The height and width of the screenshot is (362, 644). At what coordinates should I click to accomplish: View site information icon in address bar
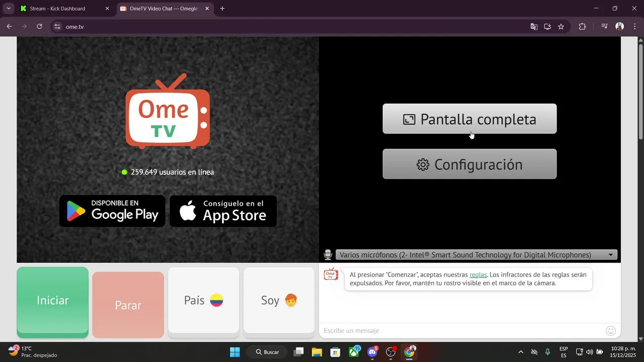pyautogui.click(x=57, y=27)
